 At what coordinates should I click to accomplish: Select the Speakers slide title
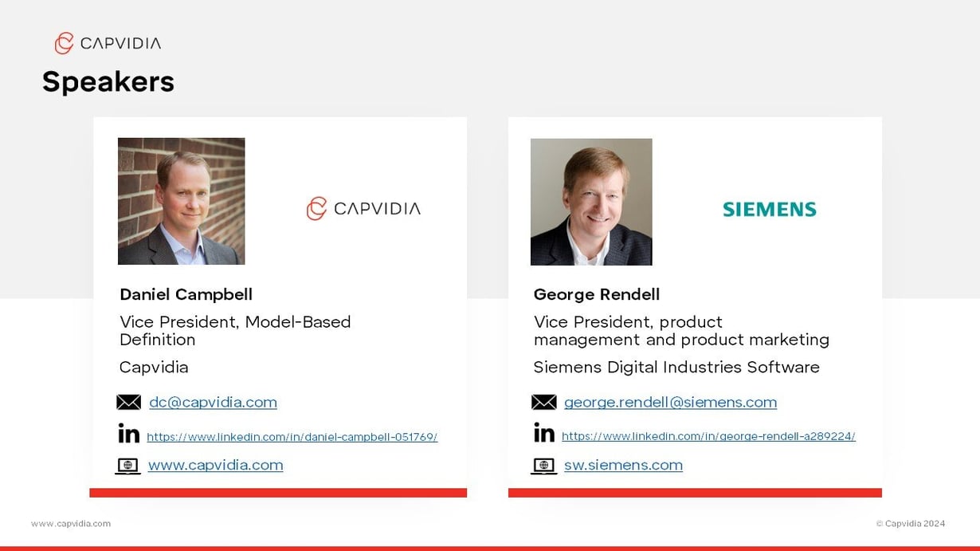(x=108, y=81)
